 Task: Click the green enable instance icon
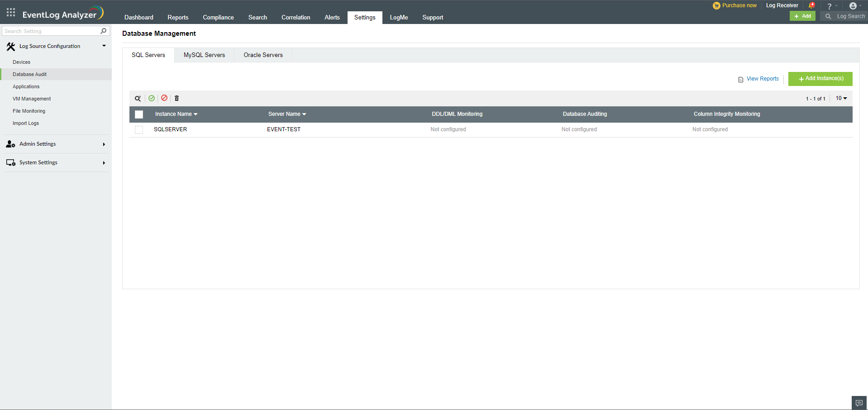151,98
